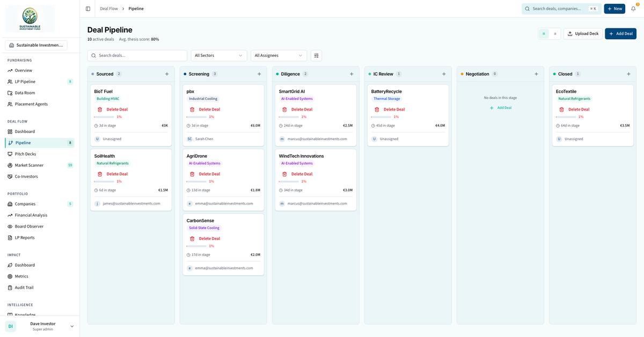This screenshot has width=644, height=337.
Task: Click the plus icon in Negotiation column
Action: click(536, 74)
